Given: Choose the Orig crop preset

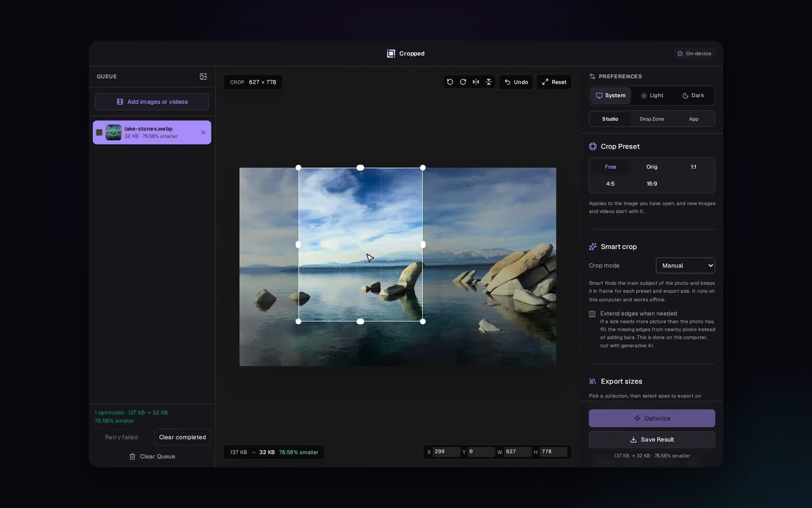Looking at the screenshot, I should point(652,167).
